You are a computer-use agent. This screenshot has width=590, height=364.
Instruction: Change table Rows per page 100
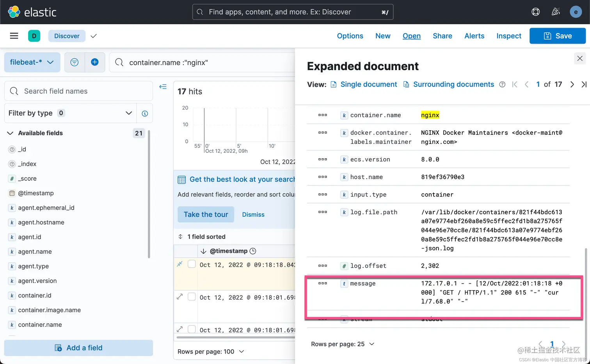[211, 352]
